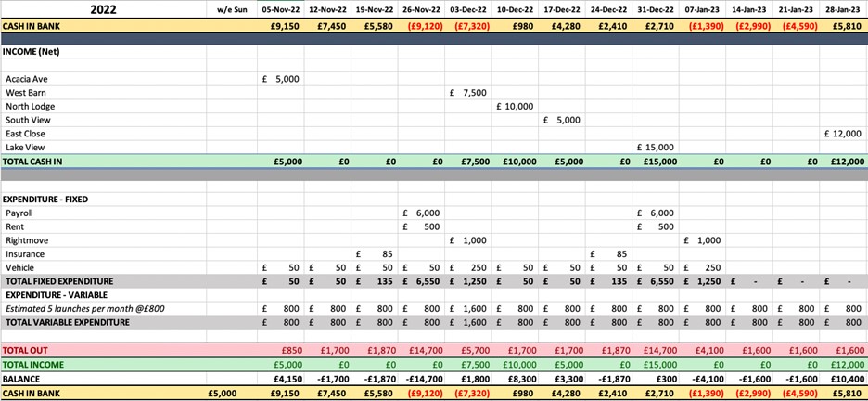This screenshot has width=868, height=401.
Task: Click the "Rightmove" row label
Action: tap(27, 240)
